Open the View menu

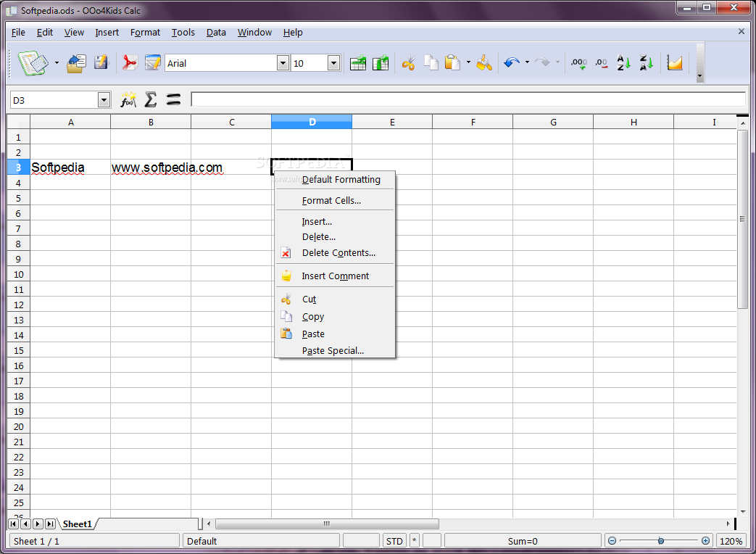coord(74,33)
